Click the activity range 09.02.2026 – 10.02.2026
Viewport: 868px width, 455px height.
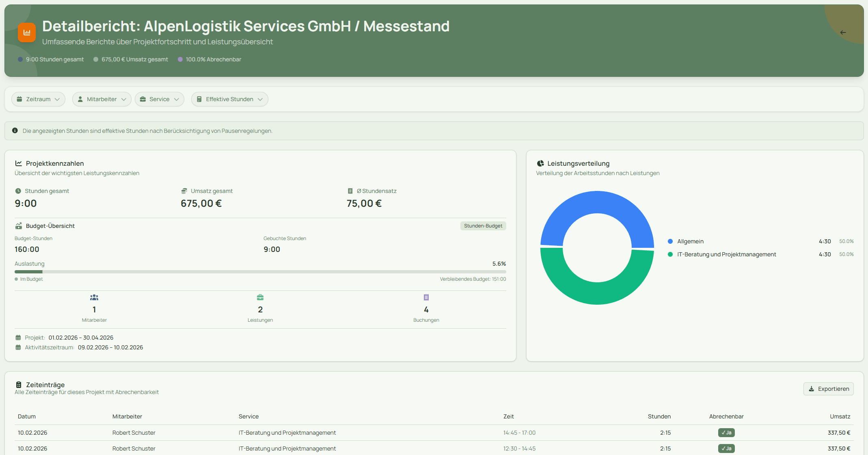tap(110, 347)
